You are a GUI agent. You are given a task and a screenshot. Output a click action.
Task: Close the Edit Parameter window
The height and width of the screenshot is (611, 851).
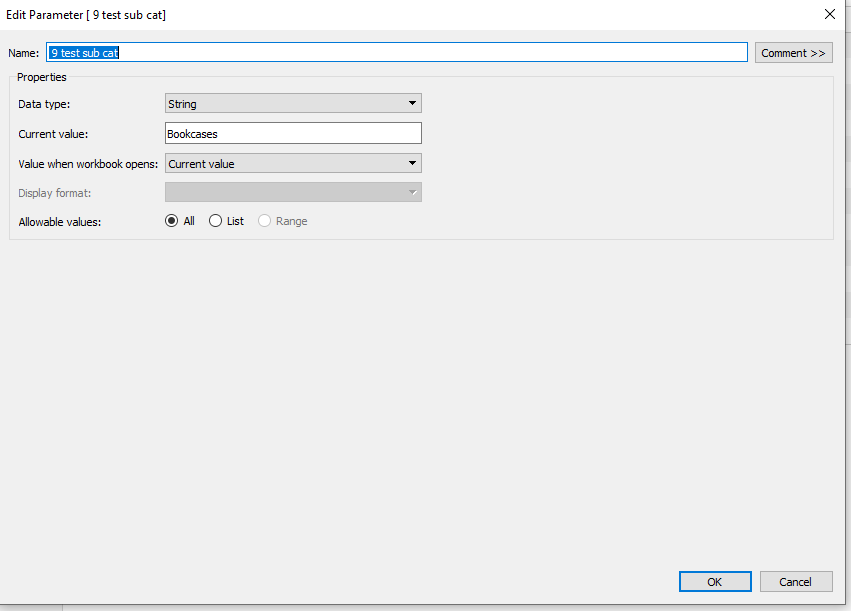(829, 15)
